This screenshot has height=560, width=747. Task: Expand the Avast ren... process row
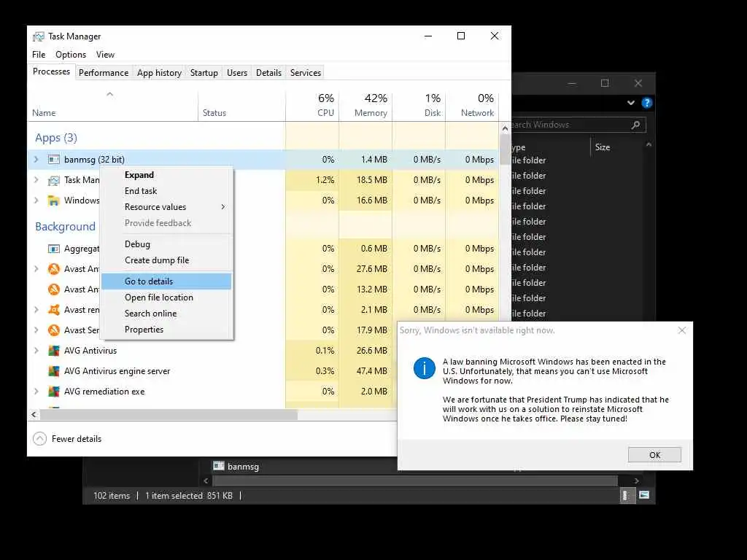pos(36,310)
